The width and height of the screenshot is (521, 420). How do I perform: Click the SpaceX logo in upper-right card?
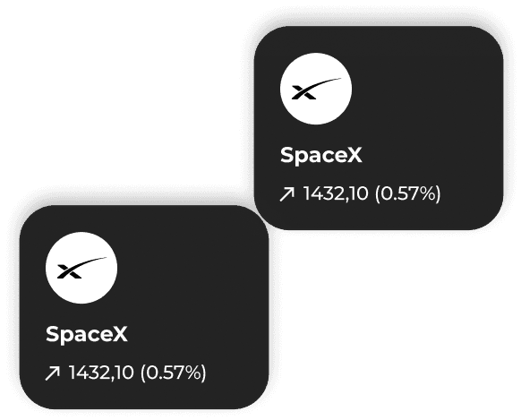[x=316, y=89]
